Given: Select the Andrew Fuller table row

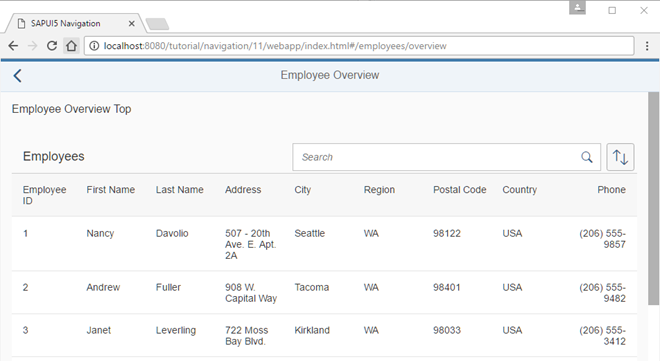Looking at the screenshot, I should (x=324, y=292).
